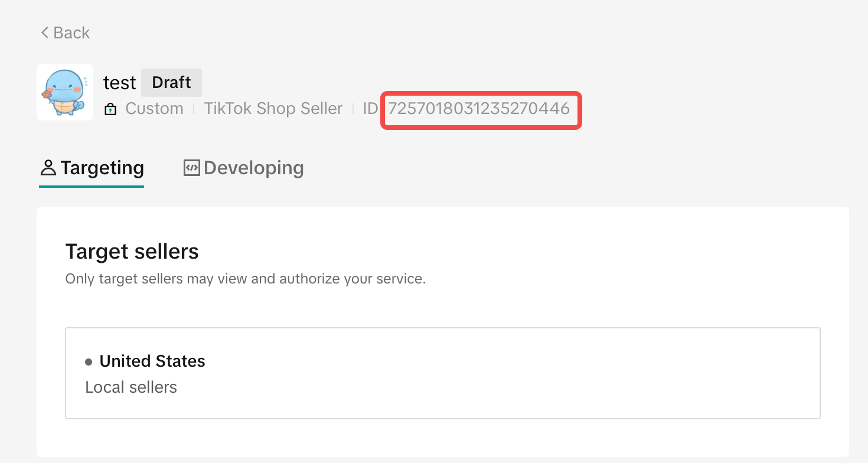This screenshot has height=463, width=868.
Task: Click the shopping bag lock icon beside Custom
Action: (x=110, y=109)
